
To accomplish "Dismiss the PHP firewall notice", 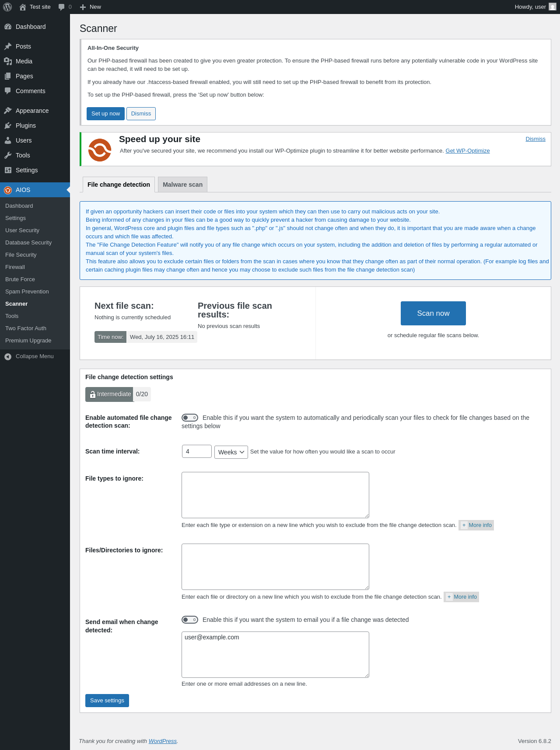I will (141, 114).
